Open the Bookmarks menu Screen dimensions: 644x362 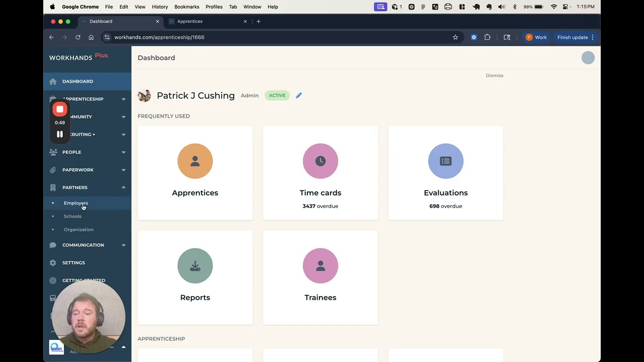(x=187, y=7)
